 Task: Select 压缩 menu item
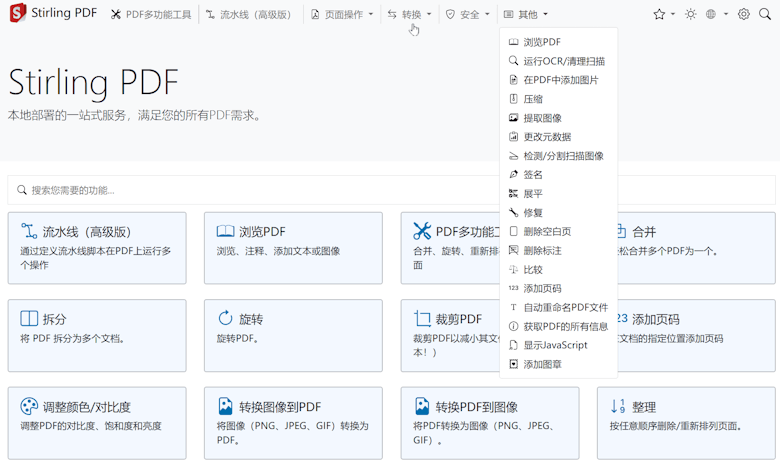[x=559, y=99]
